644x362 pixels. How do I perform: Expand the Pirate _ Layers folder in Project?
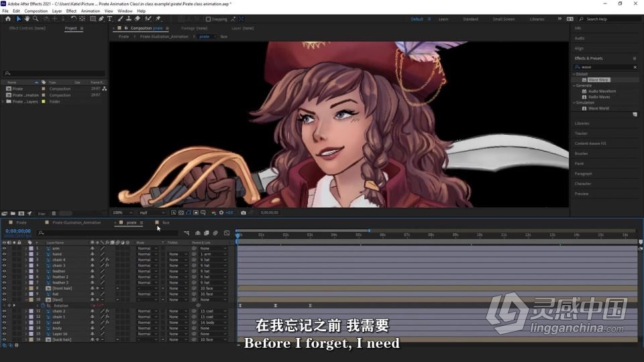3,101
